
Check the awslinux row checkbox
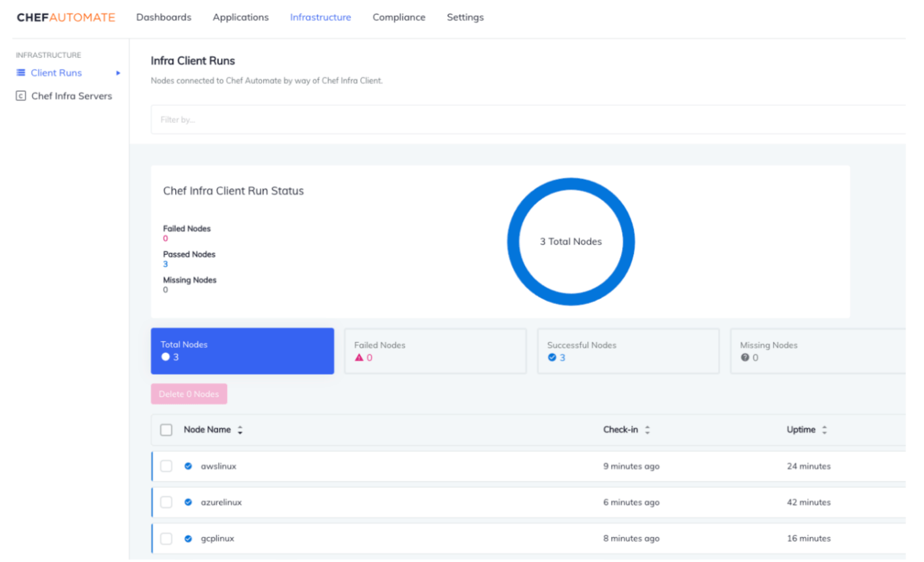tap(166, 466)
